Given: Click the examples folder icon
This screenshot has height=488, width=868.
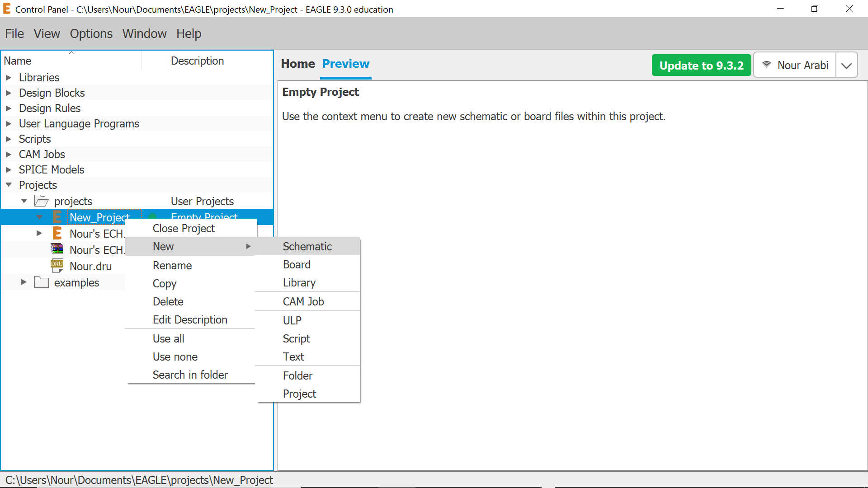Looking at the screenshot, I should (x=42, y=282).
